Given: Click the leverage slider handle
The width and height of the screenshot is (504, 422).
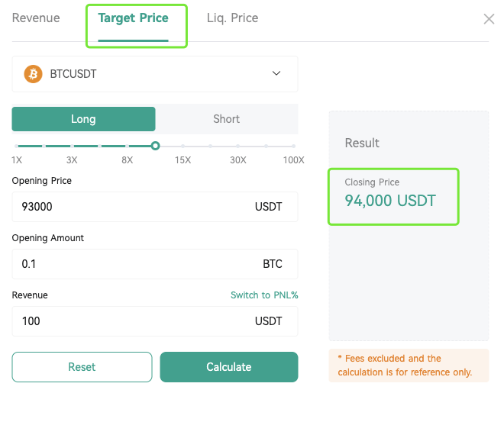Looking at the screenshot, I should (x=155, y=146).
